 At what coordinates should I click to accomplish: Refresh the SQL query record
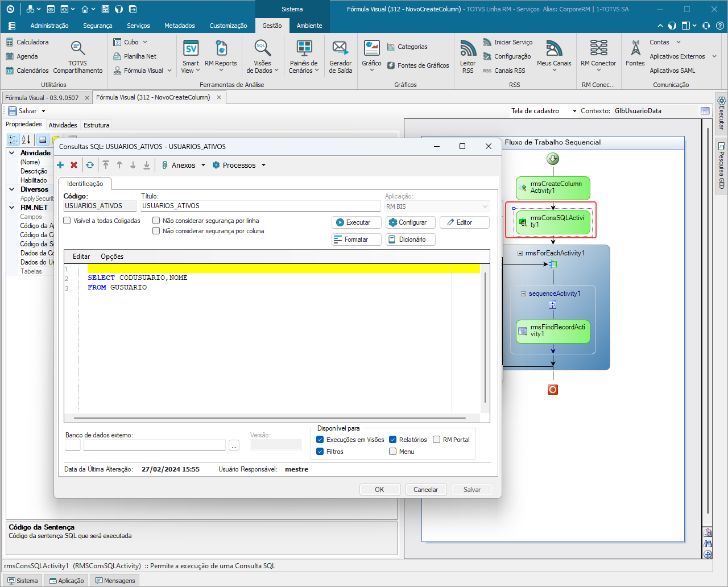point(90,165)
